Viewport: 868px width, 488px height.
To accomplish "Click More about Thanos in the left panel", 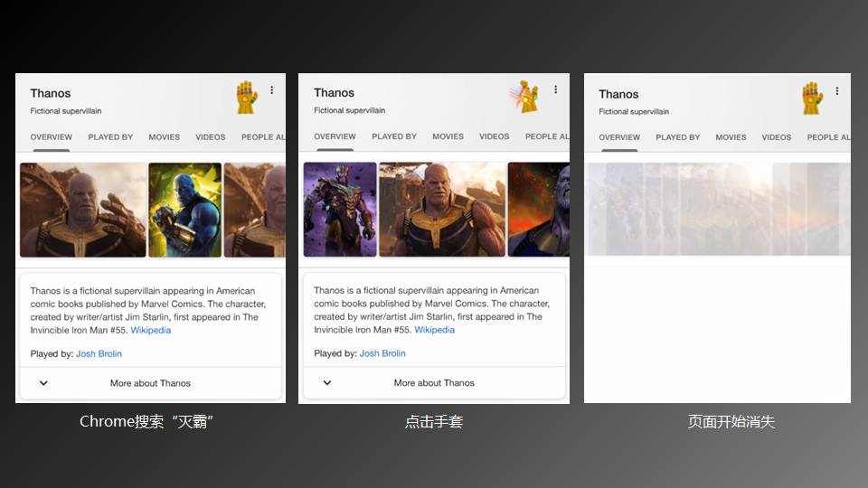I will click(150, 383).
